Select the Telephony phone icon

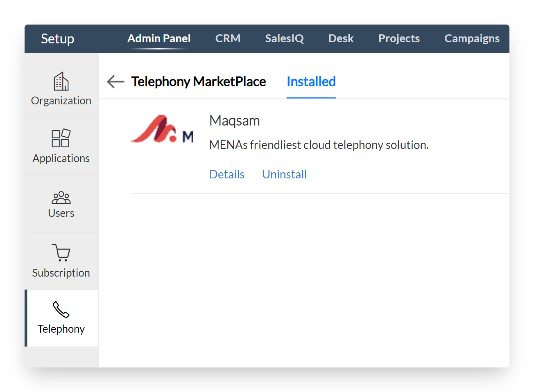click(61, 310)
